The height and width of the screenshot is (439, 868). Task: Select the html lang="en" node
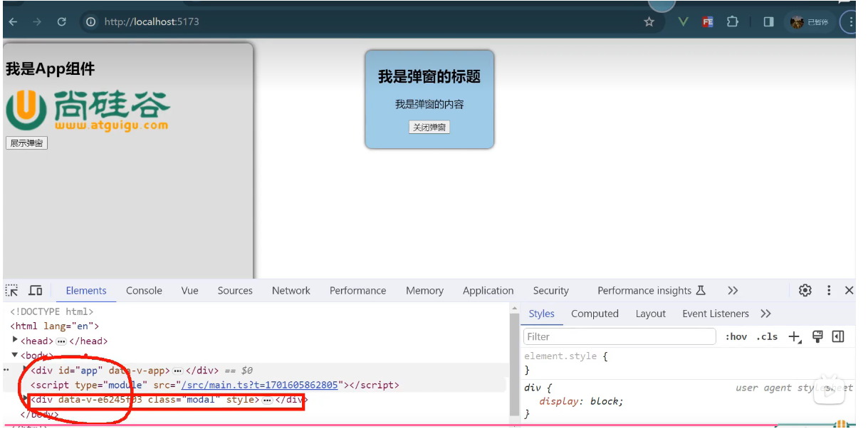54,326
